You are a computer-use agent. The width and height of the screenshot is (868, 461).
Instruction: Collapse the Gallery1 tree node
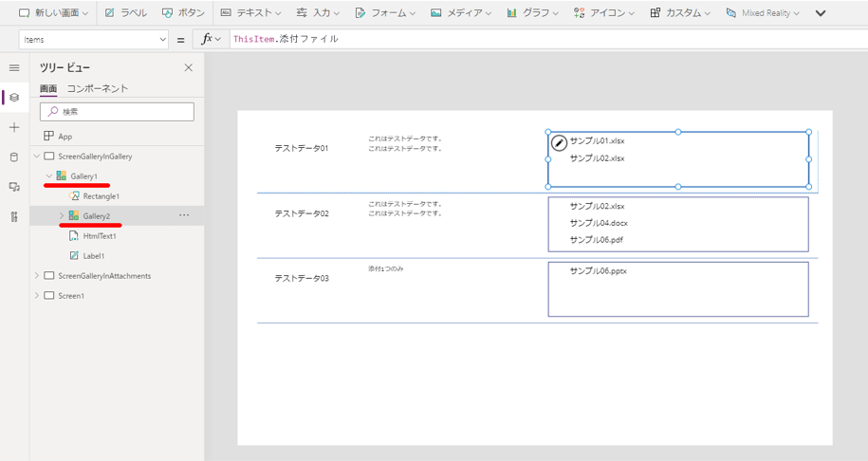(48, 176)
